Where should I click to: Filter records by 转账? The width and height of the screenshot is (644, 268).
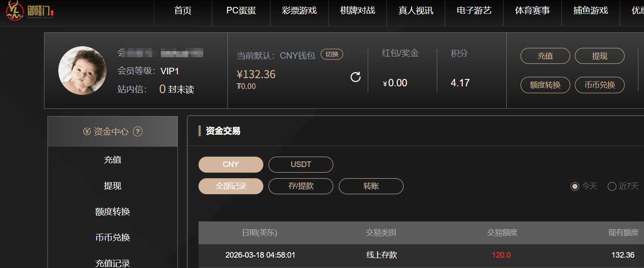pos(371,186)
